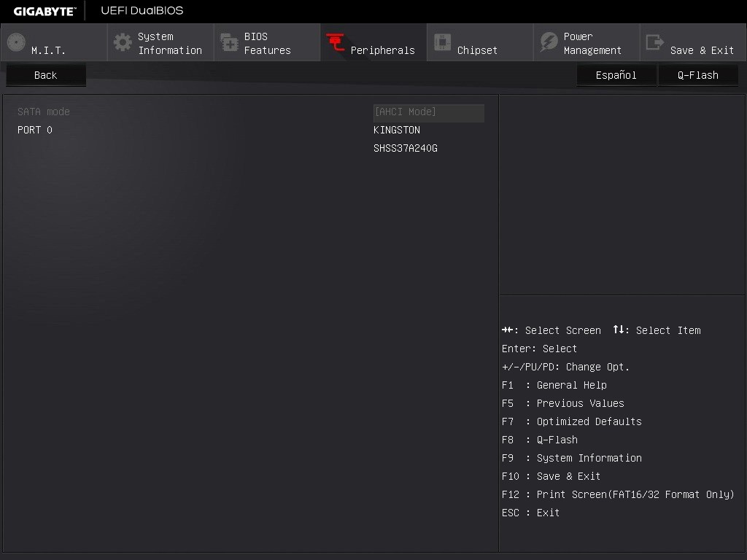Select the red Peripherals connector icon
Viewport: 747px width, 560px height.
pyautogui.click(x=335, y=42)
